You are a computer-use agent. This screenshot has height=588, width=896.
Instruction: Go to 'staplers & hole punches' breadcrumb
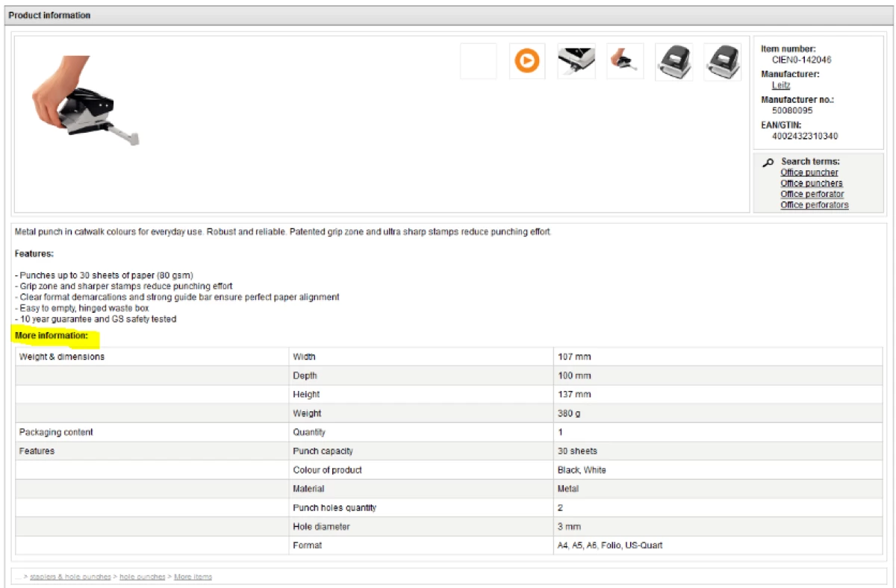click(70, 577)
